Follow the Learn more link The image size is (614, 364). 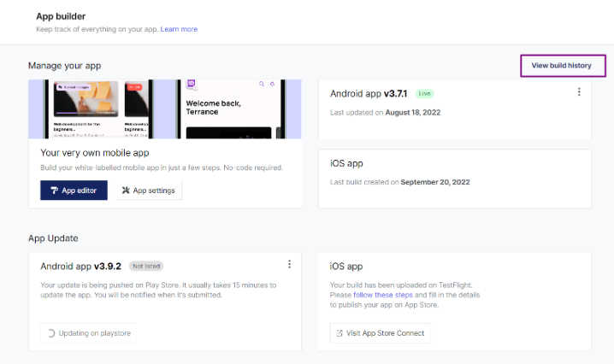pyautogui.click(x=179, y=29)
